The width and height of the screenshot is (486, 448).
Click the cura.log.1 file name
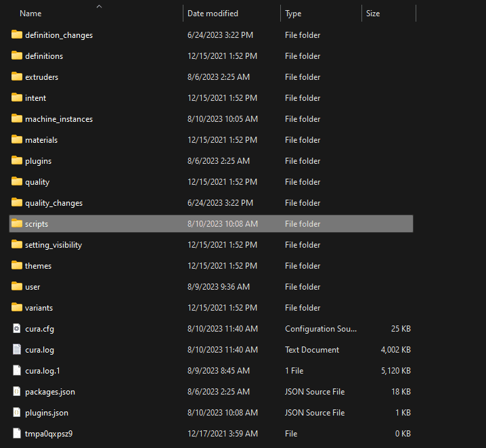pos(43,371)
